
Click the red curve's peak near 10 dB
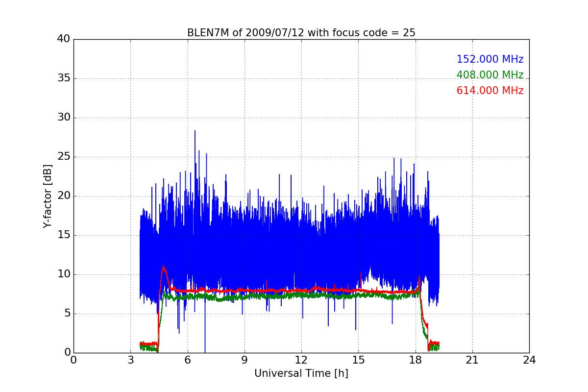164,267
